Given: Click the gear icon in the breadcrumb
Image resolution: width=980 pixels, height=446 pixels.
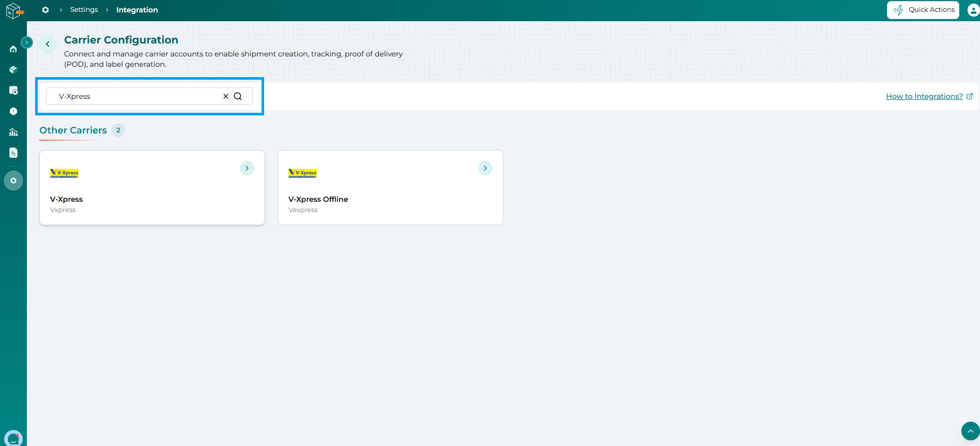Looking at the screenshot, I should click(x=45, y=10).
